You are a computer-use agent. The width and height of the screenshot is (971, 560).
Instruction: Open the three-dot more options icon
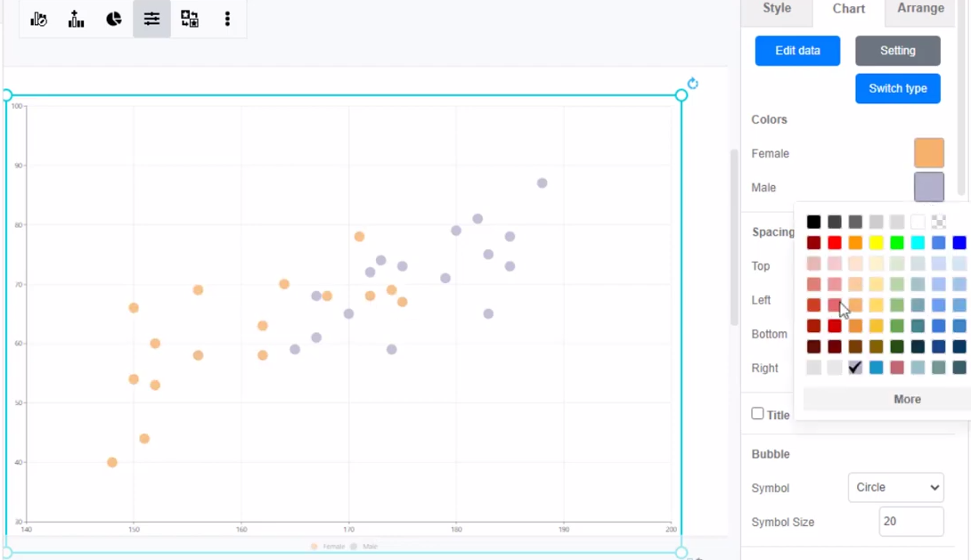[x=228, y=19]
